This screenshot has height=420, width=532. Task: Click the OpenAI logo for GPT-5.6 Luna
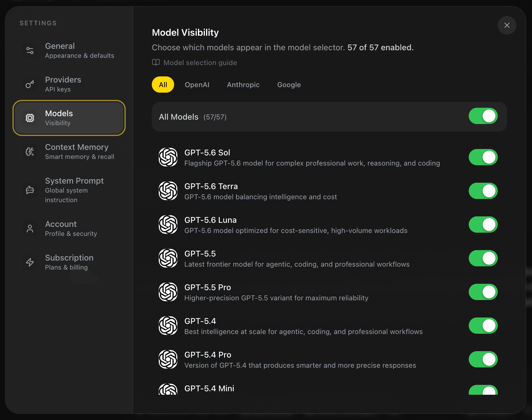168,225
